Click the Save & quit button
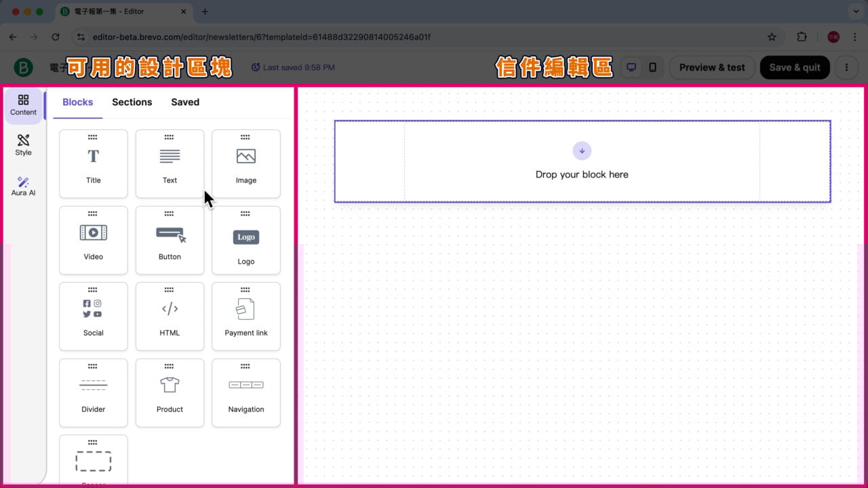The width and height of the screenshot is (868, 488). click(x=795, y=68)
